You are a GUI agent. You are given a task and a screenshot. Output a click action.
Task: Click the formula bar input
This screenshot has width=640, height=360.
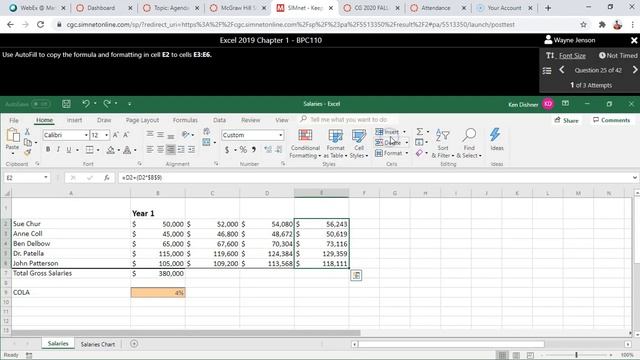(x=374, y=178)
